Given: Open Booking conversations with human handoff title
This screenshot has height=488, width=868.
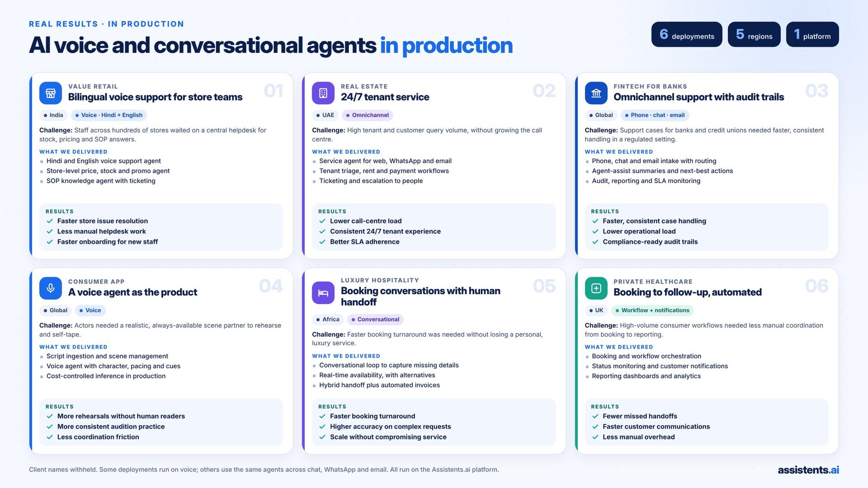Looking at the screenshot, I should click(420, 296).
